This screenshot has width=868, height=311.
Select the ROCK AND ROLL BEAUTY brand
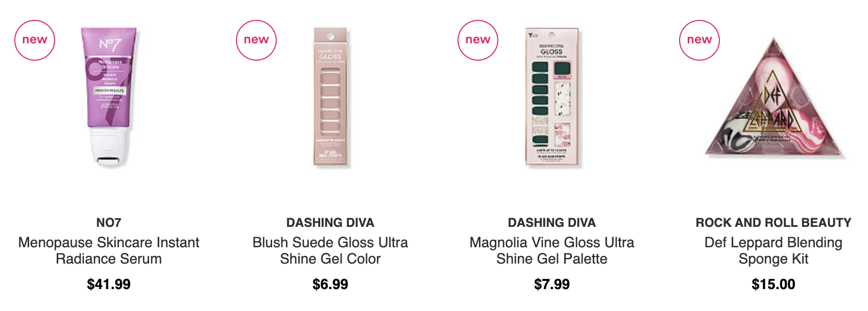tap(774, 223)
